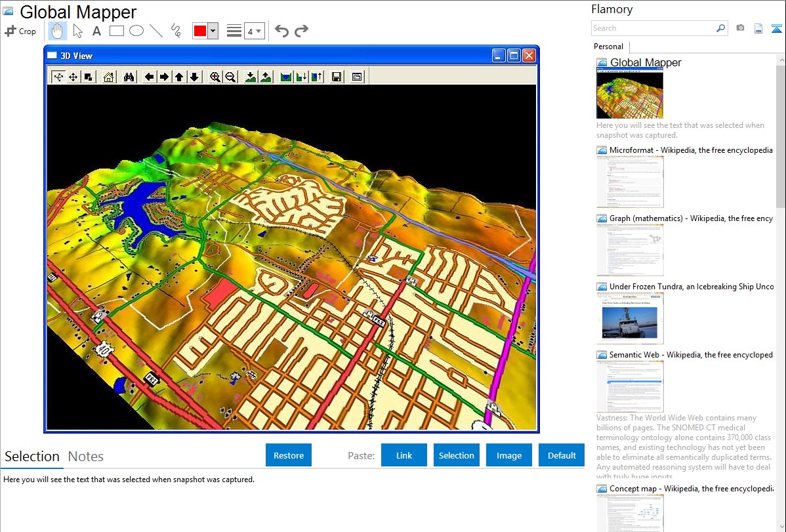Select the straight line tool
Viewport: 786px width, 532px height.
point(156,31)
